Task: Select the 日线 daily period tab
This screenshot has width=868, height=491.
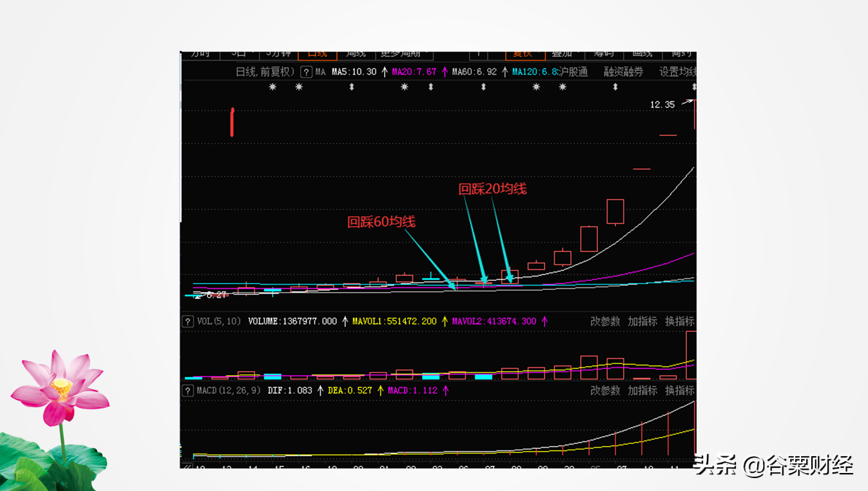Action: point(317,54)
